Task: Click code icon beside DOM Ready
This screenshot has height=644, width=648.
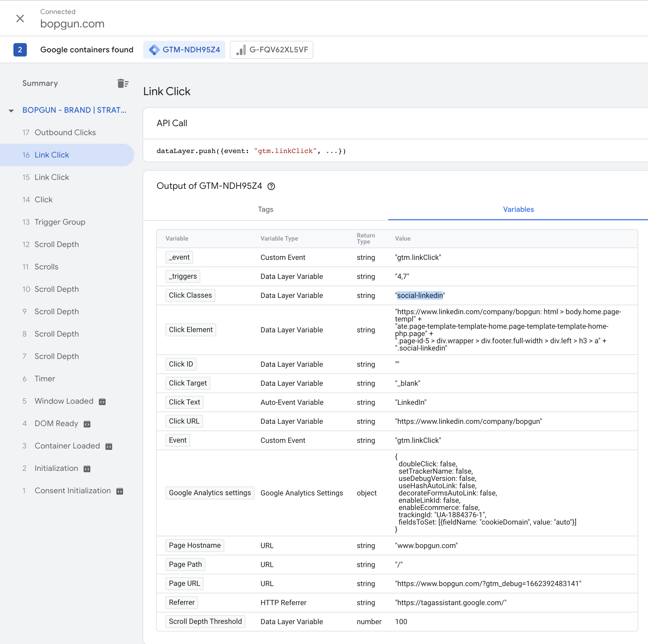Action: coord(87,424)
